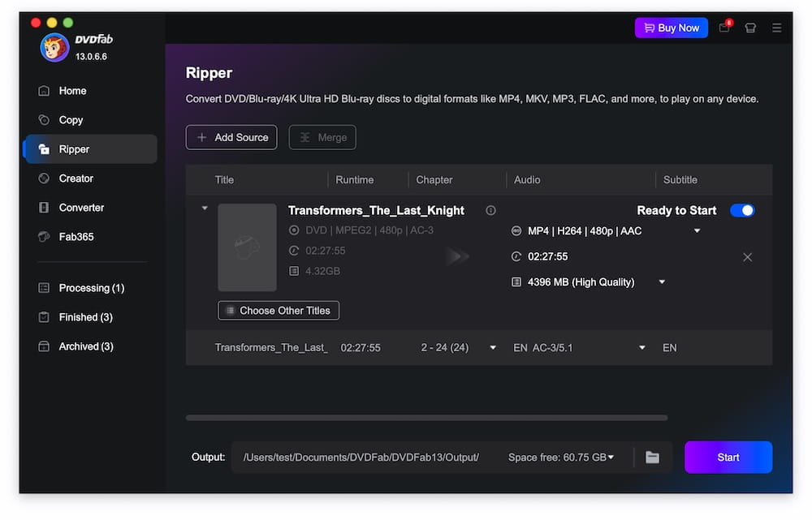Click the Merge button

point(322,137)
